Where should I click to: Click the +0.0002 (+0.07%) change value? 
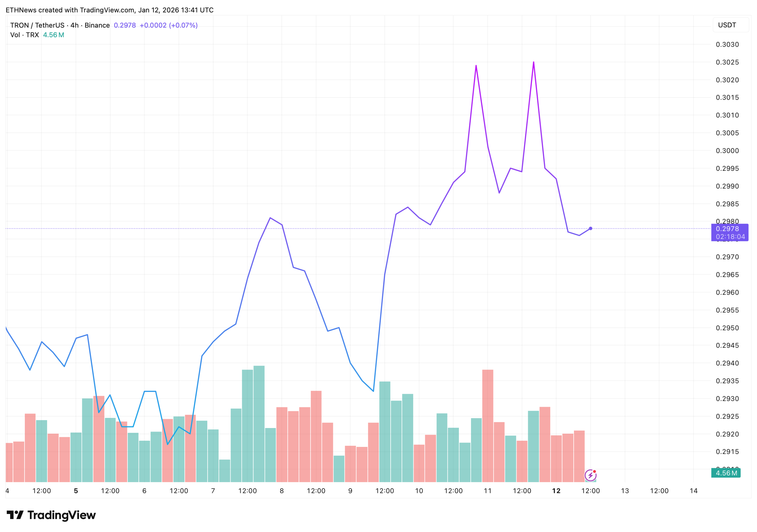169,25
